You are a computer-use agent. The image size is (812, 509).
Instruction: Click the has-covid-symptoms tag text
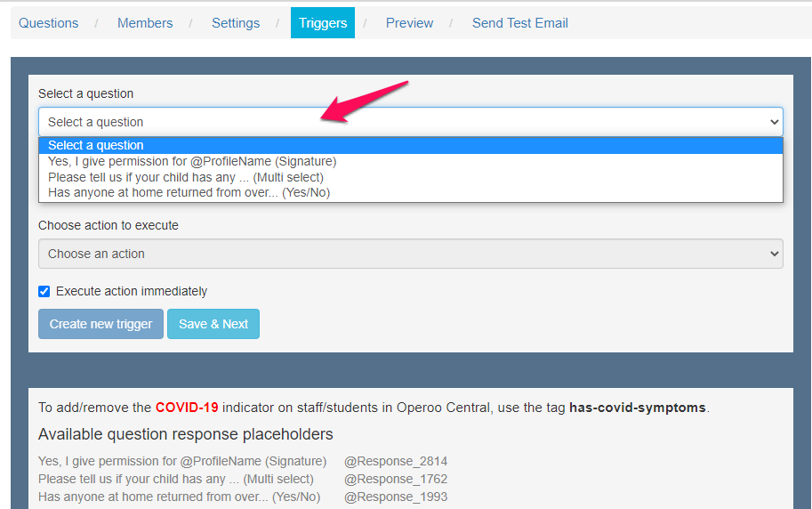coord(637,408)
